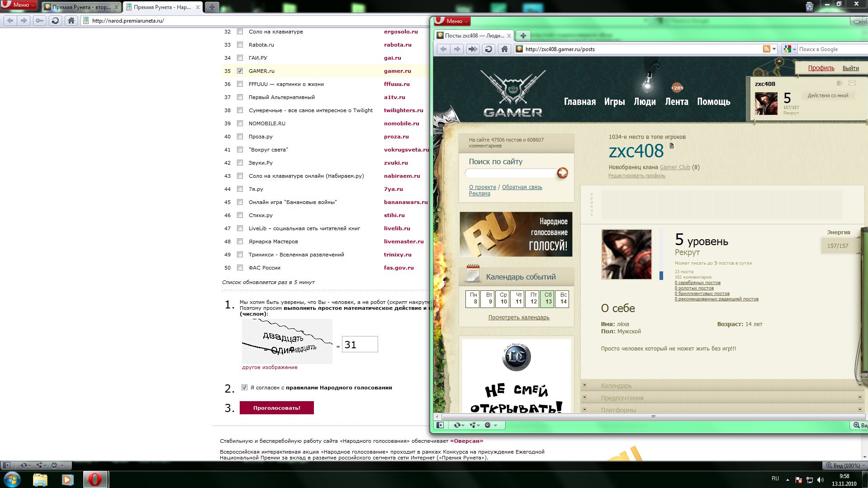The width and height of the screenshot is (868, 488).
Task: Open the Люди menu item
Action: coord(645,102)
